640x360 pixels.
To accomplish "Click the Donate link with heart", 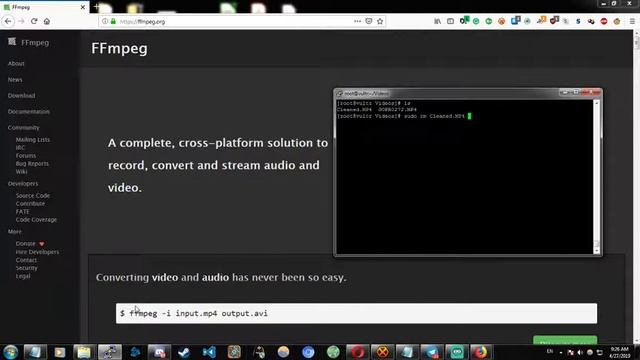I will [x=30, y=244].
